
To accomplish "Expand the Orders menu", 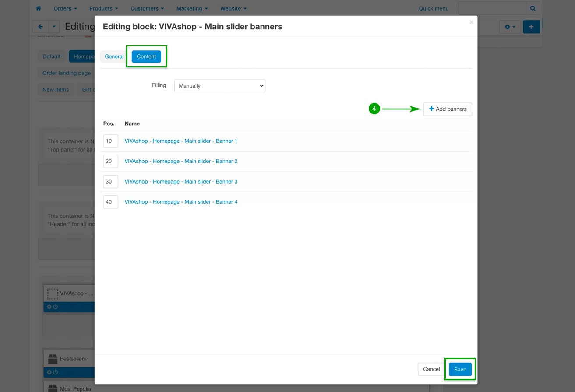I will [x=65, y=8].
